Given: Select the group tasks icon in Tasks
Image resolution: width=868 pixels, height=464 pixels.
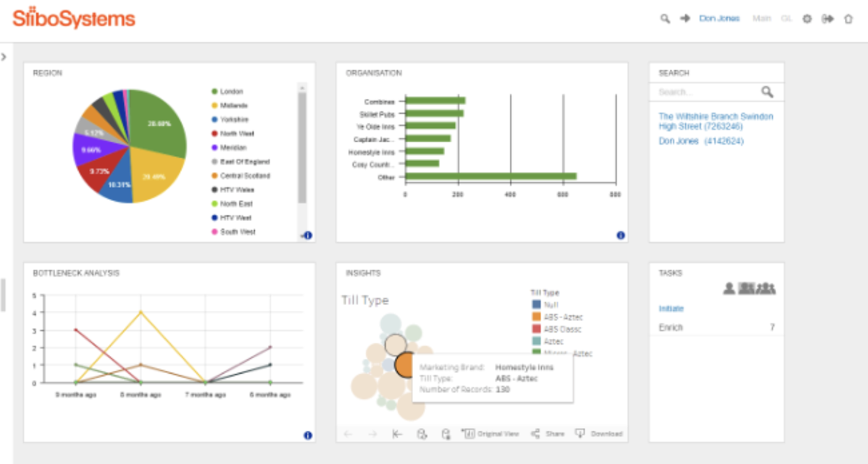Looking at the screenshot, I should point(766,288).
